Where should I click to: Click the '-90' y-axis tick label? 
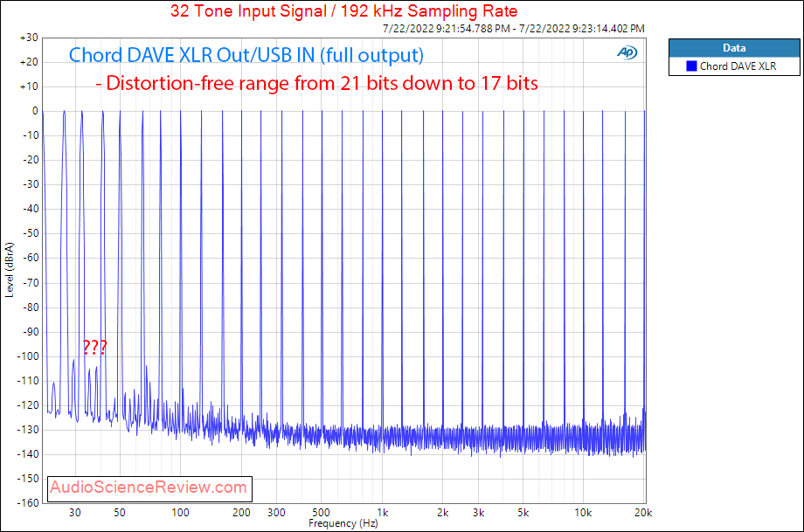point(31,332)
